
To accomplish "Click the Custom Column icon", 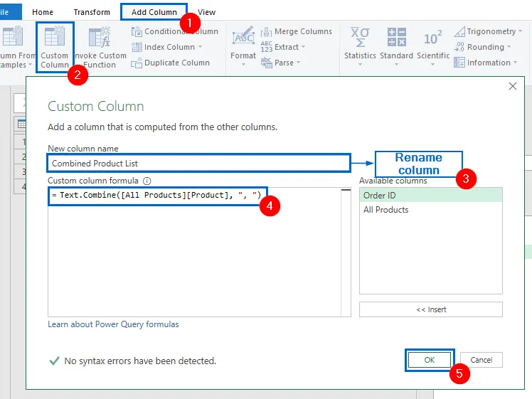I will [55, 36].
